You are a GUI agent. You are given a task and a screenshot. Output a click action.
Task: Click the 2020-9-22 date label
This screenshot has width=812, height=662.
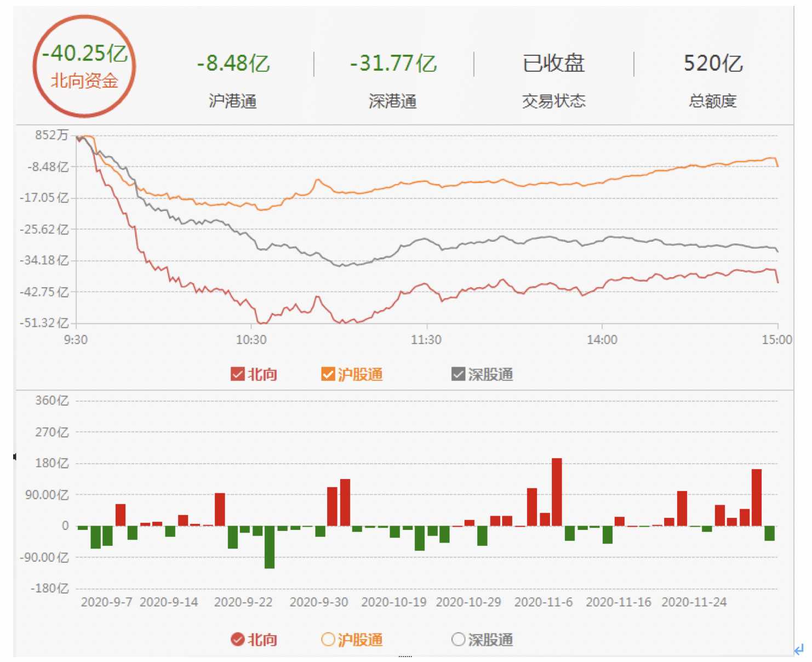click(x=243, y=602)
